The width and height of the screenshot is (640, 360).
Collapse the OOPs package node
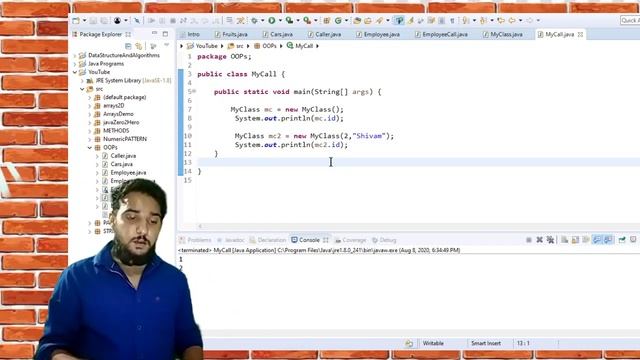[90, 147]
